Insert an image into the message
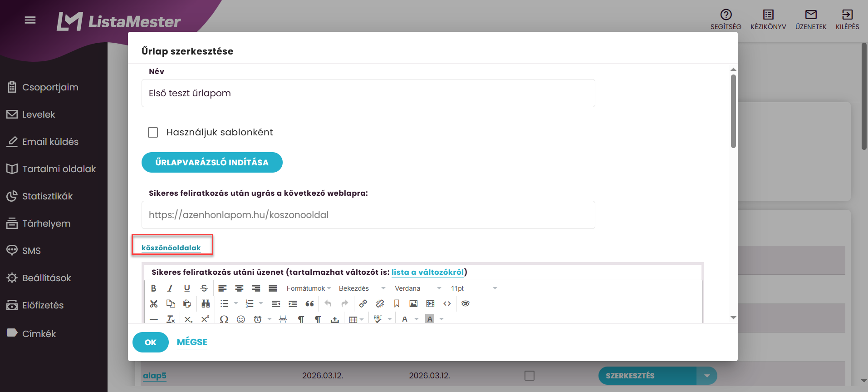This screenshot has height=392, width=868. (413, 304)
